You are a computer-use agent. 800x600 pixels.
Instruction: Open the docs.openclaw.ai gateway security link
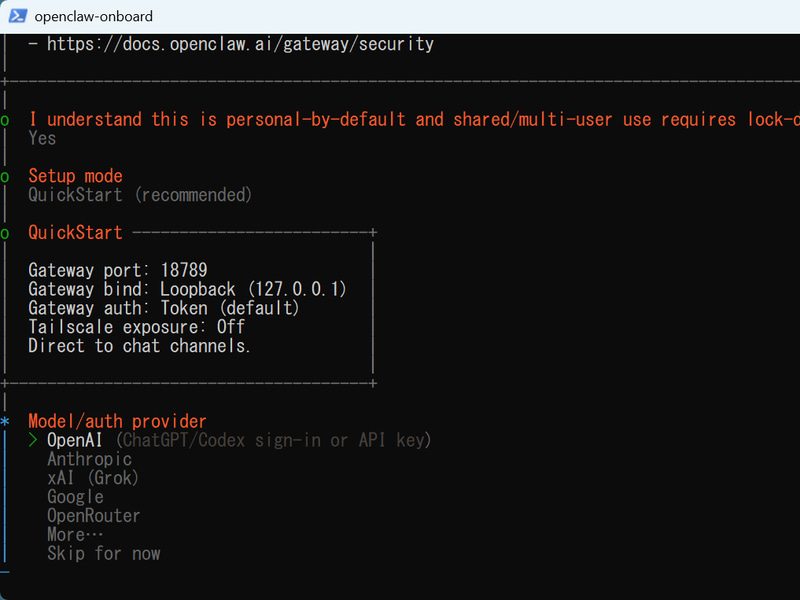pyautogui.click(x=240, y=44)
